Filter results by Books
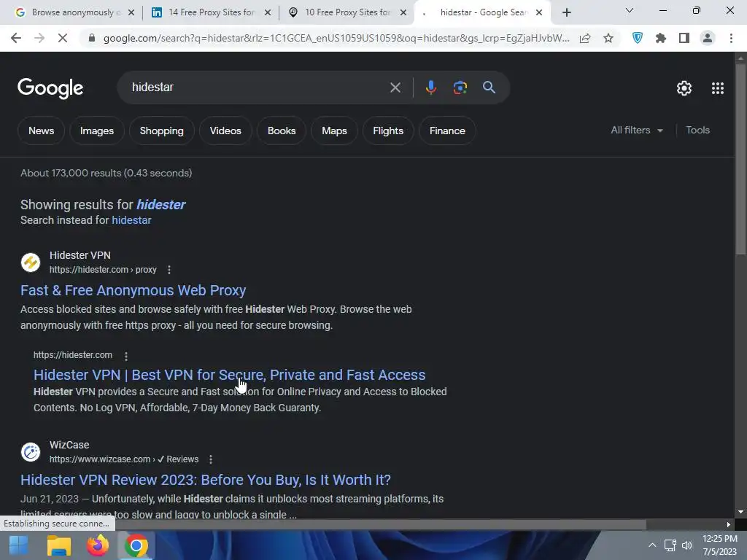Viewport: 747px width, 560px height. pyautogui.click(x=282, y=131)
